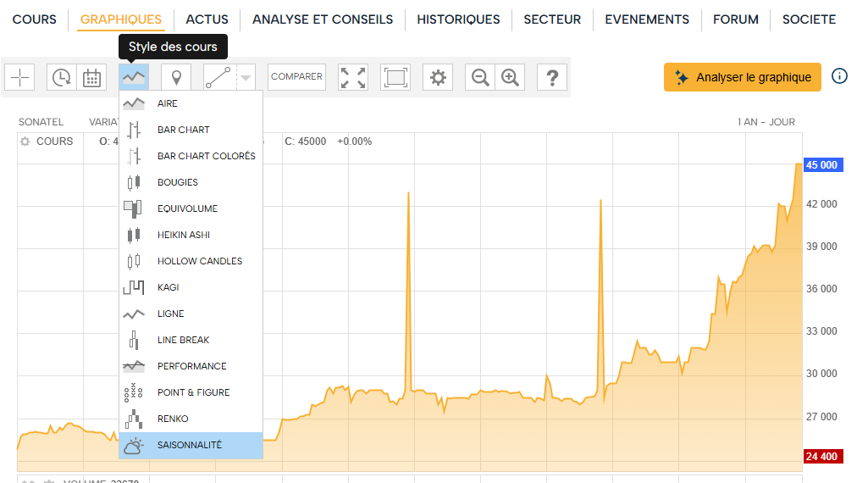
Task: Open the calendar date range icon
Action: tap(91, 77)
